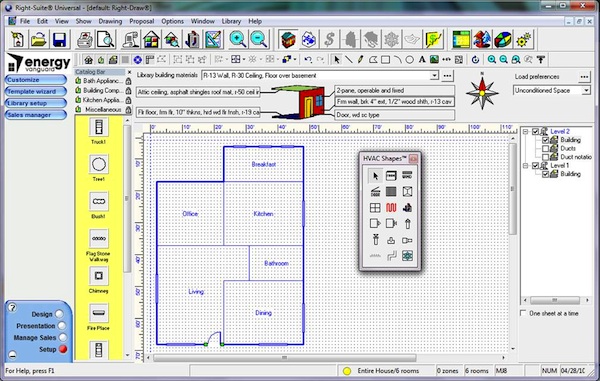Viewport: 600px width, 381px height.
Task: Enable the Ducts layer checkbox
Action: click(x=546, y=149)
